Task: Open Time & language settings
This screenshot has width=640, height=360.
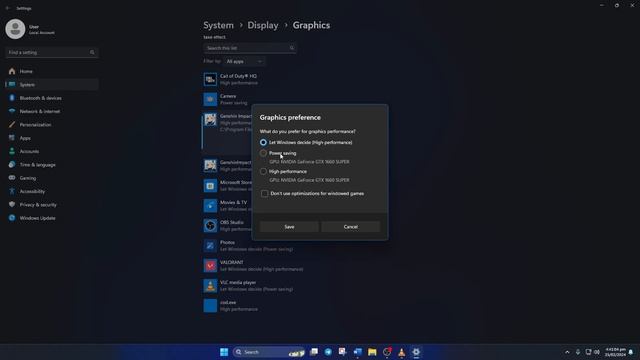Action: click(x=51, y=164)
